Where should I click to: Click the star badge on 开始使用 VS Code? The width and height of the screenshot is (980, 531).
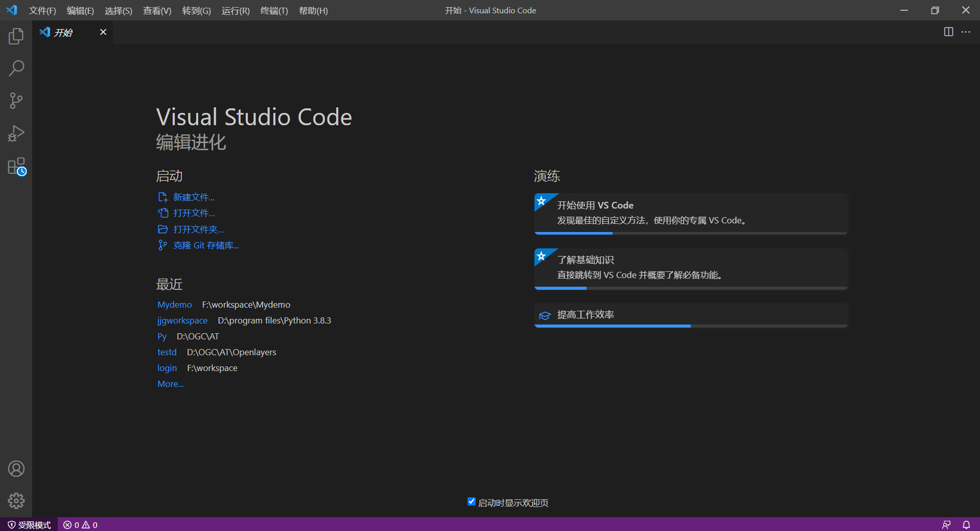pyautogui.click(x=542, y=200)
